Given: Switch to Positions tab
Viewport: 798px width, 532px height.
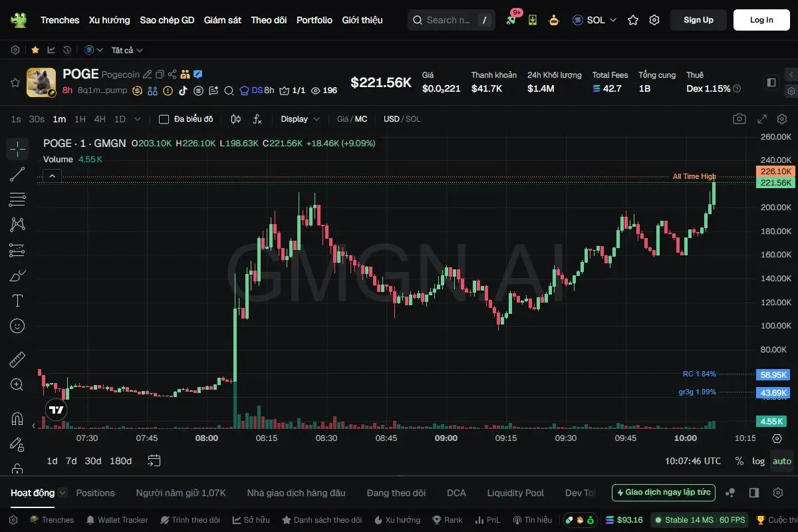Looking at the screenshot, I should [x=96, y=493].
